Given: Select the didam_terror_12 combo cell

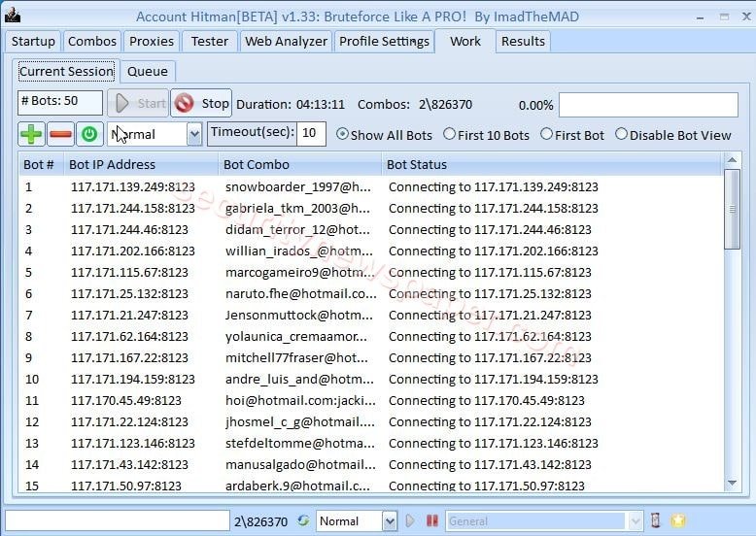Looking at the screenshot, I should tap(297, 230).
